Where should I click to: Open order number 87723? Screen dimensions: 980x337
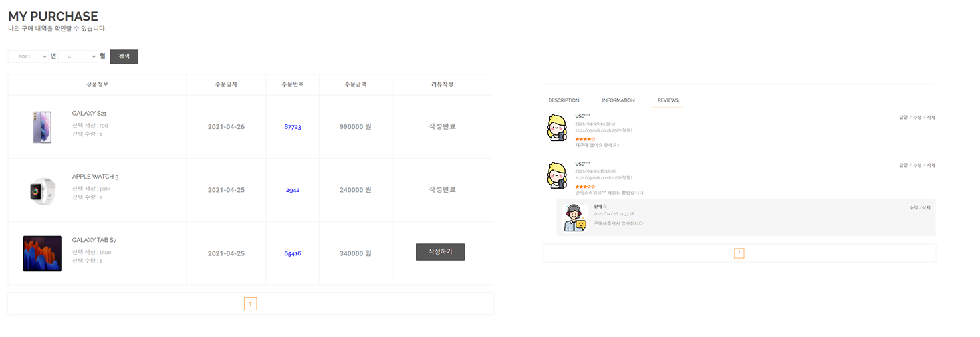(293, 126)
